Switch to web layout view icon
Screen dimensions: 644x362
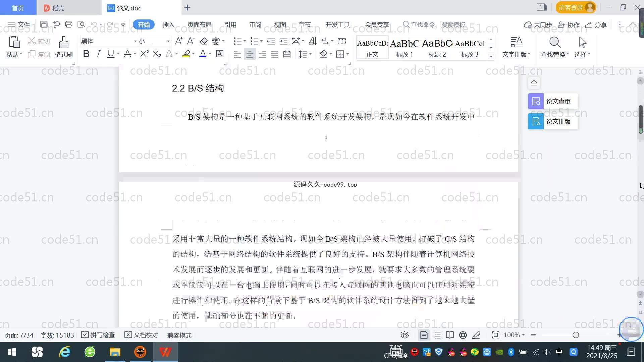point(463,335)
